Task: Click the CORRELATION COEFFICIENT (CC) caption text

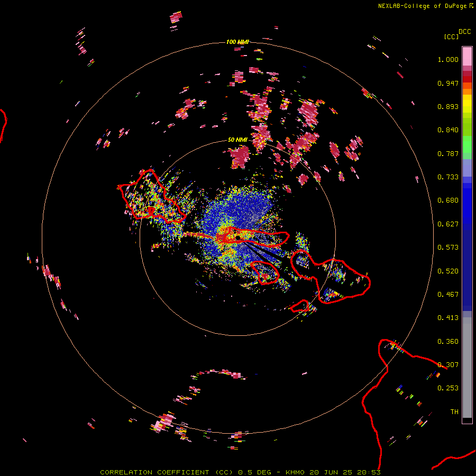Action: pyautogui.click(x=167, y=472)
